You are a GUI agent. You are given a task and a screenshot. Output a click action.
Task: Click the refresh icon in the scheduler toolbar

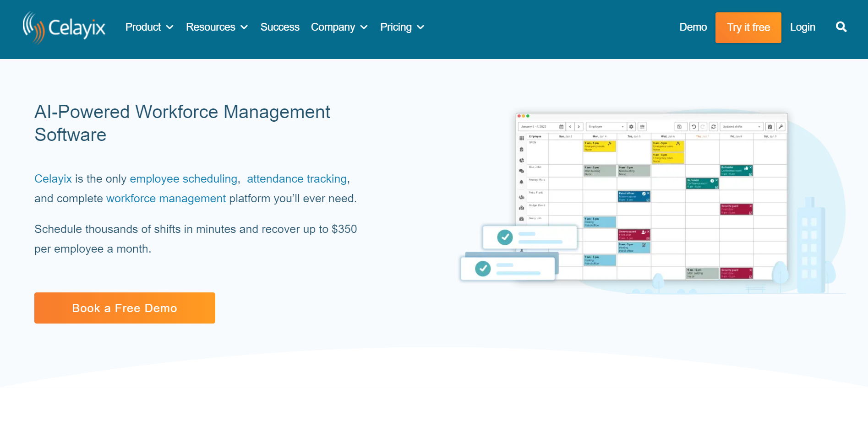(x=714, y=127)
